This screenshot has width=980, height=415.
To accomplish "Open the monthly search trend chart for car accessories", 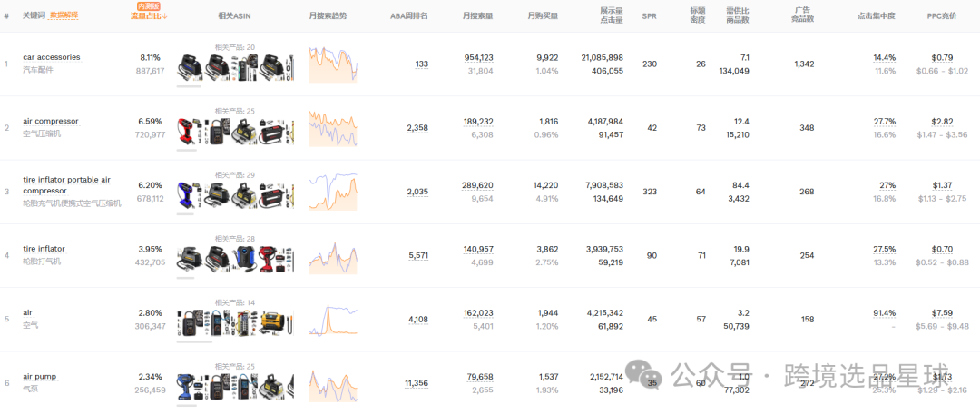I will click(332, 64).
